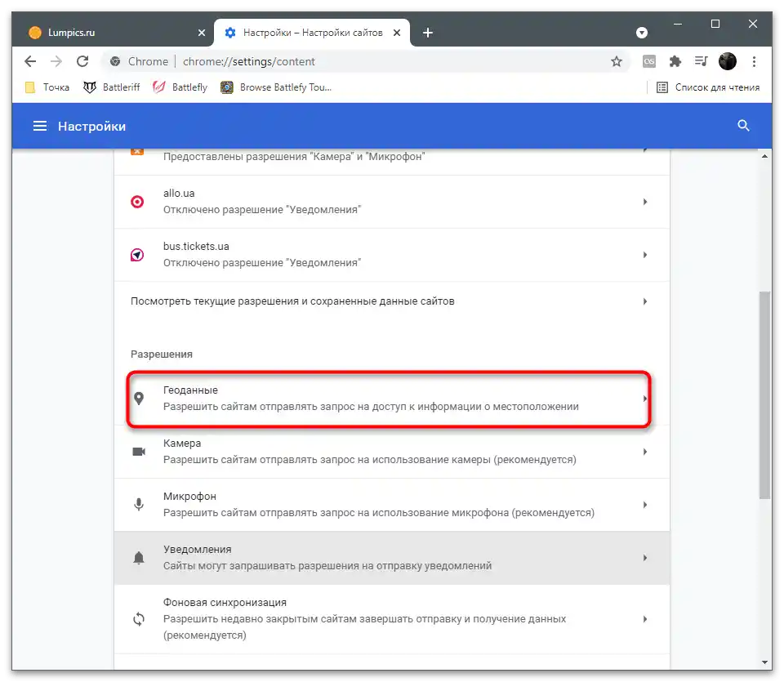Expand bus.tickets.ua permissions arrow
The image size is (784, 682).
point(645,255)
